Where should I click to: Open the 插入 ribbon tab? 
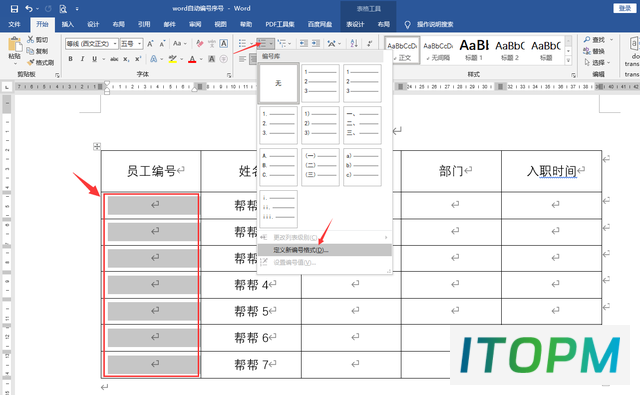pos(68,24)
